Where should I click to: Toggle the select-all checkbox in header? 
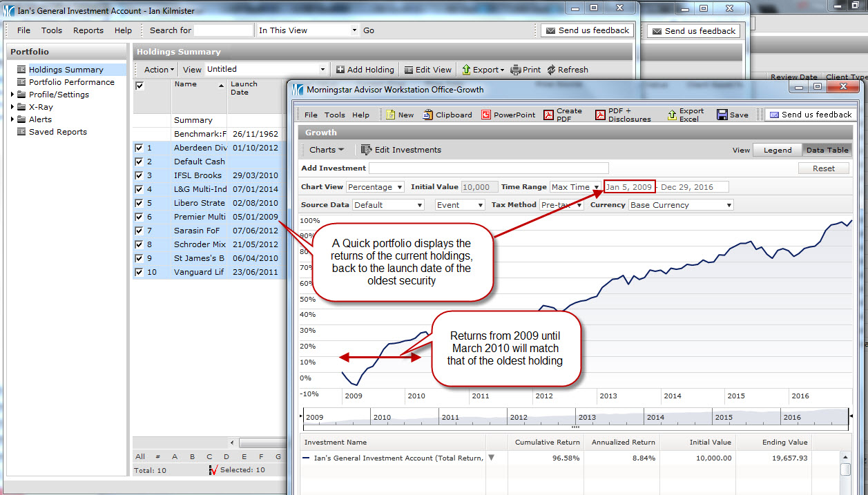pos(139,86)
